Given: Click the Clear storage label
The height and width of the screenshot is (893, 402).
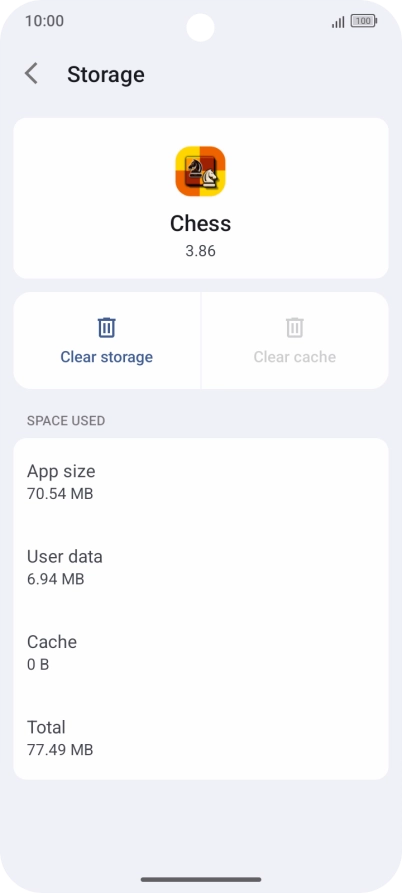Looking at the screenshot, I should click(x=106, y=357).
